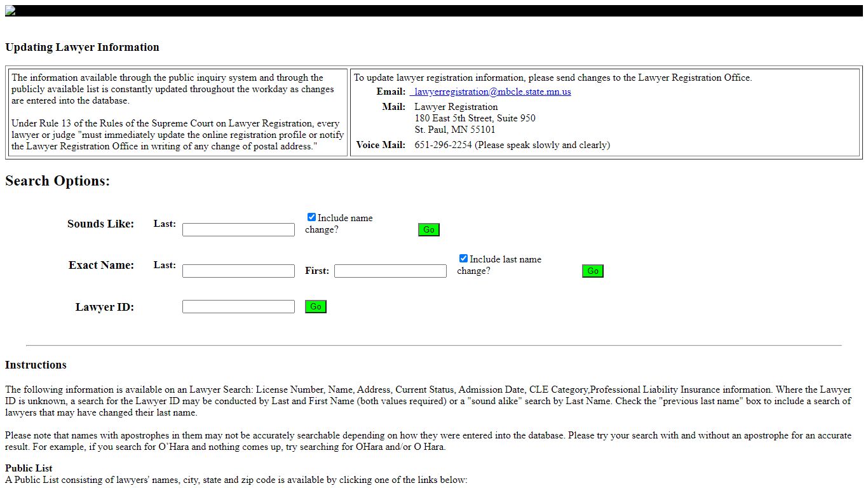Click the 'Public List' heading
The image size is (868, 488).
pyautogui.click(x=29, y=468)
